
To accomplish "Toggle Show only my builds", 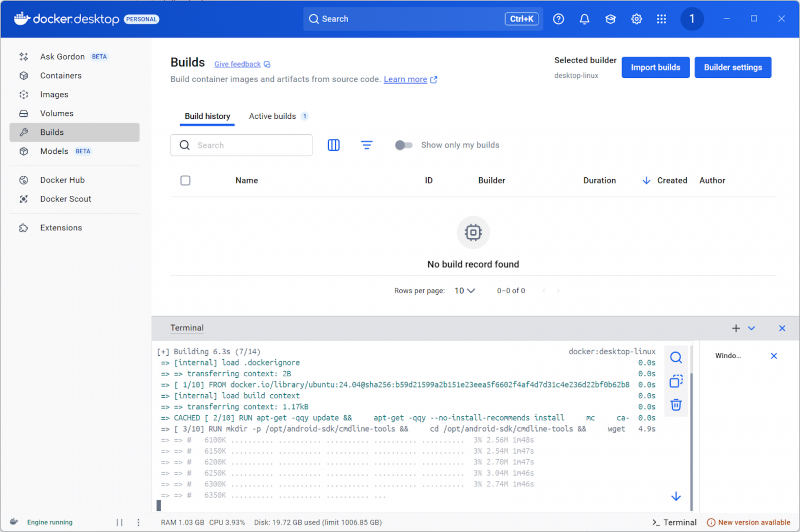I will click(x=404, y=145).
